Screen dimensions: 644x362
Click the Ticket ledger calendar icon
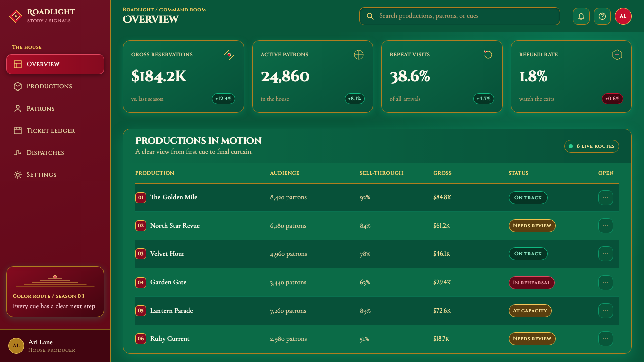click(x=18, y=131)
